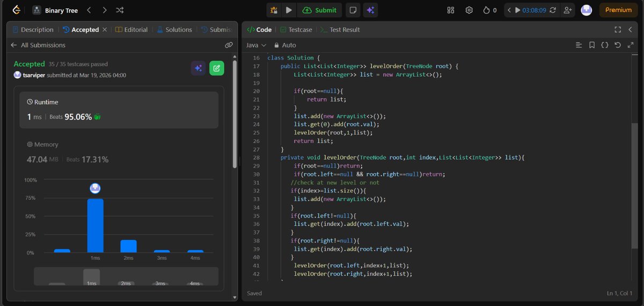This screenshot has height=306, width=644.
Task: Open the Premium subscription page
Action: 619,10
